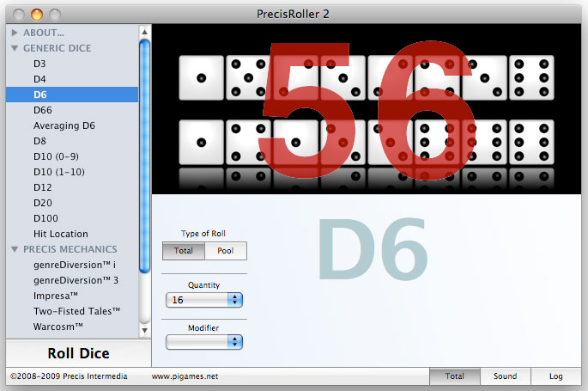
Task: Click the last die in bottom row
Action: coord(531,142)
